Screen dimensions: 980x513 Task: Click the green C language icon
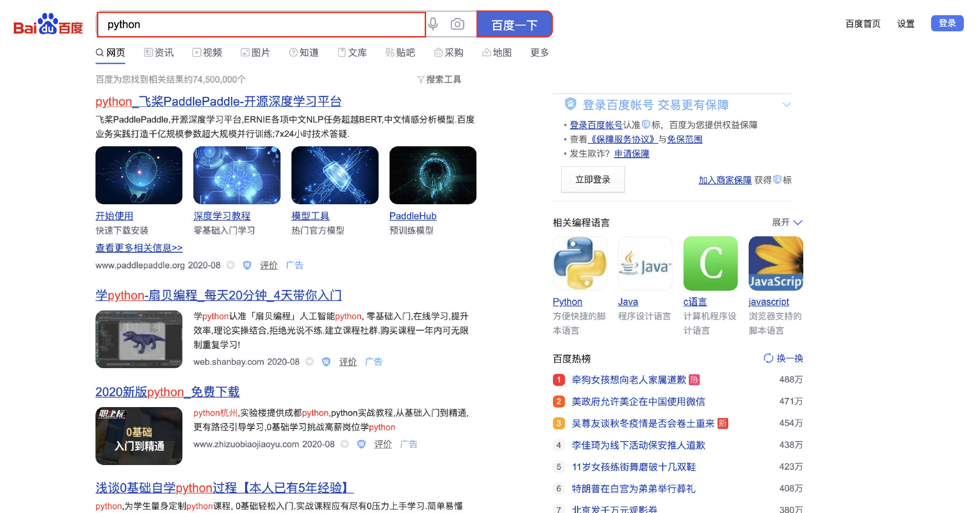point(711,264)
